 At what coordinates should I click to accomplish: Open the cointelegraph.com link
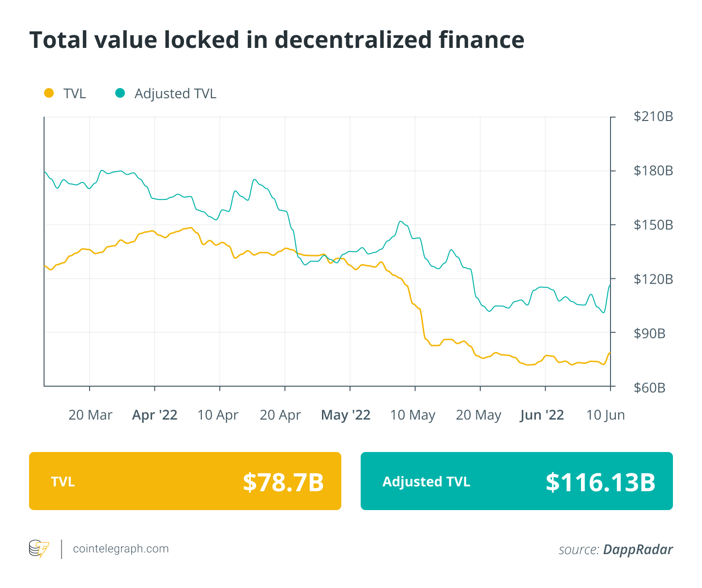(x=121, y=549)
